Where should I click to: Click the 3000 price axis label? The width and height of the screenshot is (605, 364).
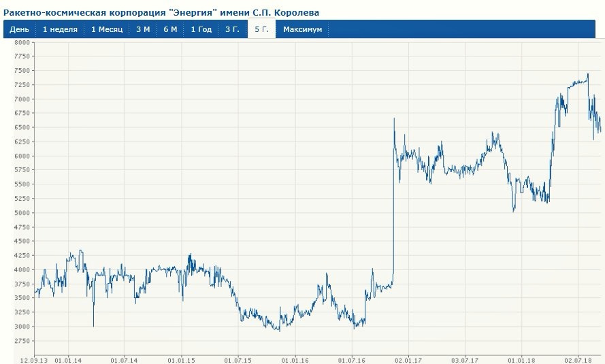tap(22, 326)
